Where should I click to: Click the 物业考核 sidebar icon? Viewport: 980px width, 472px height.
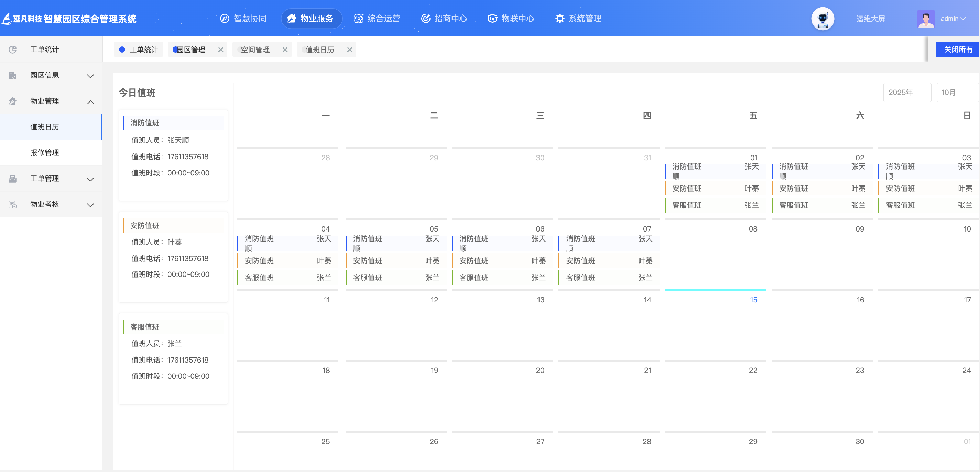coord(13,204)
